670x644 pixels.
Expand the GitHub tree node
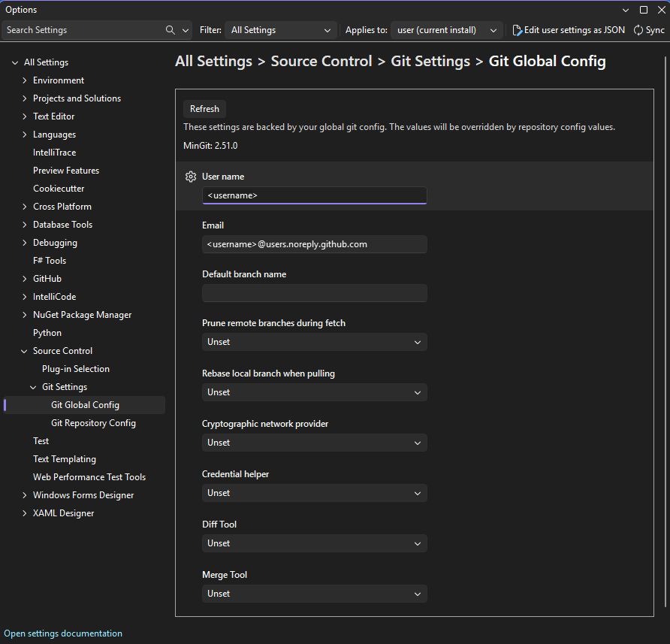pyautogui.click(x=25, y=278)
